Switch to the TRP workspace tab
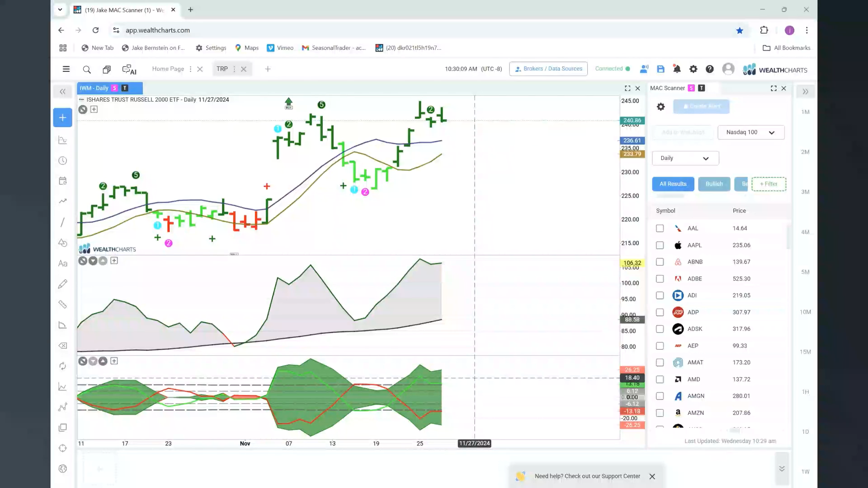The height and width of the screenshot is (488, 868). pyautogui.click(x=222, y=69)
